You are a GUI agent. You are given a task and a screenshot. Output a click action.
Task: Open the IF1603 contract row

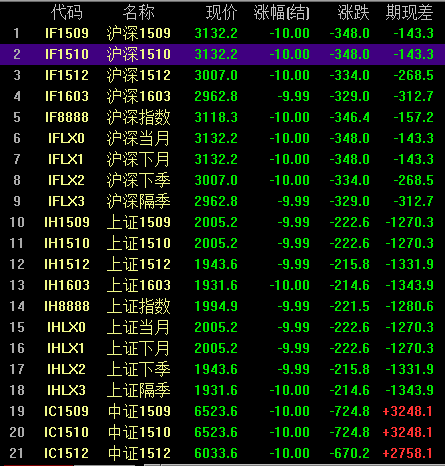(222, 96)
